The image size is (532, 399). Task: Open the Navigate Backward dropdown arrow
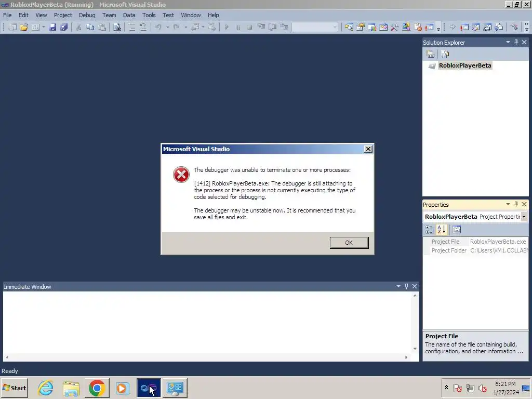(x=203, y=27)
